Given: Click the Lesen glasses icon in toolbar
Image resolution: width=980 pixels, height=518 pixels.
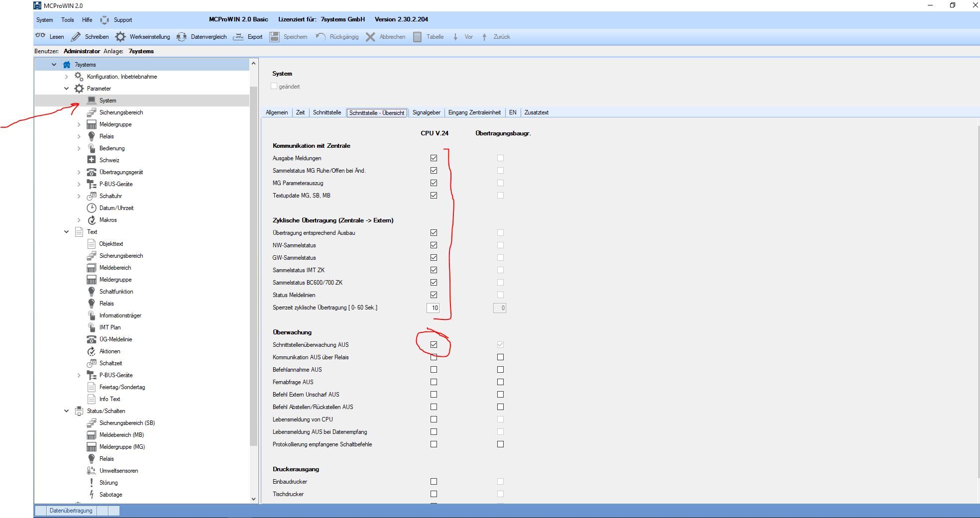Looking at the screenshot, I should 40,36.
